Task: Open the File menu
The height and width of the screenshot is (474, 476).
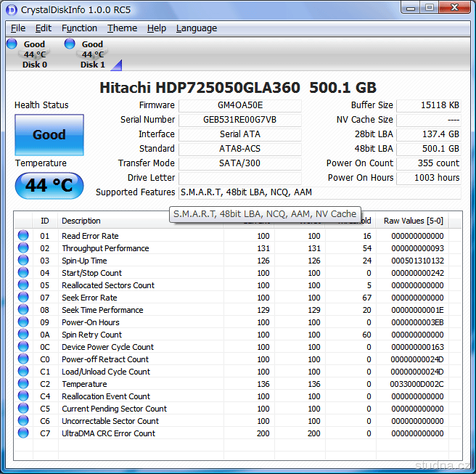Action: point(18,28)
